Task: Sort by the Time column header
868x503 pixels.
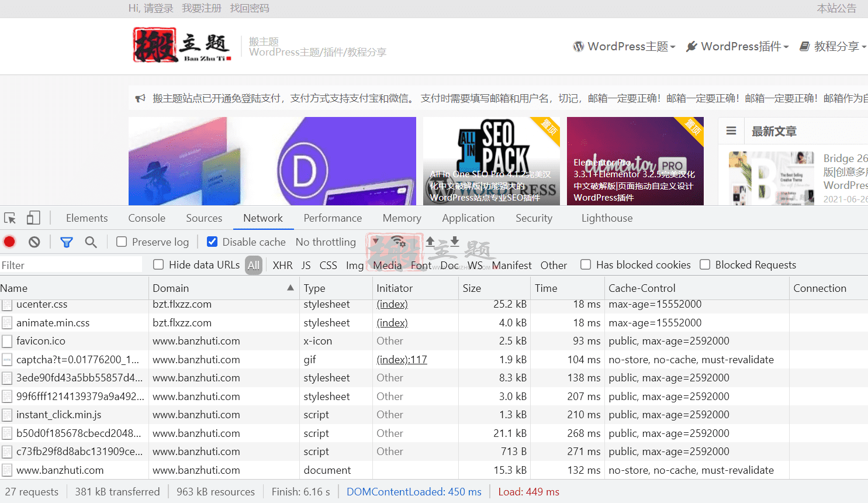Action: (x=568, y=288)
